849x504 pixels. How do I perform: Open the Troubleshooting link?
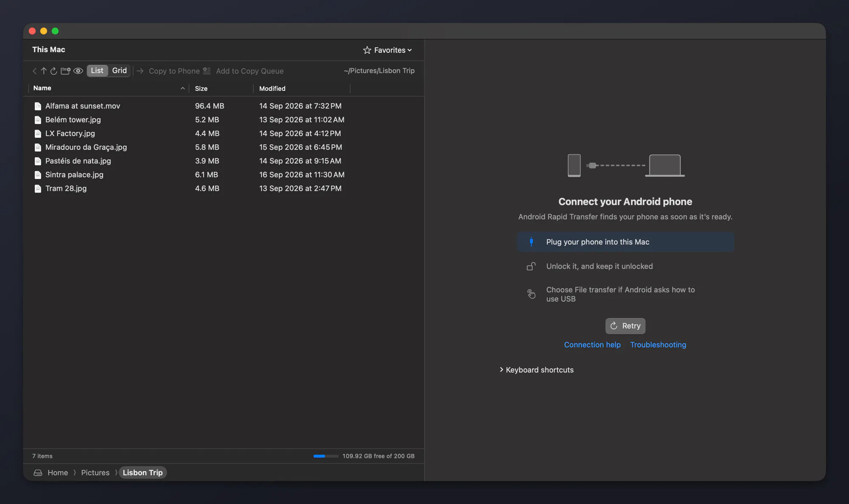[x=658, y=344]
